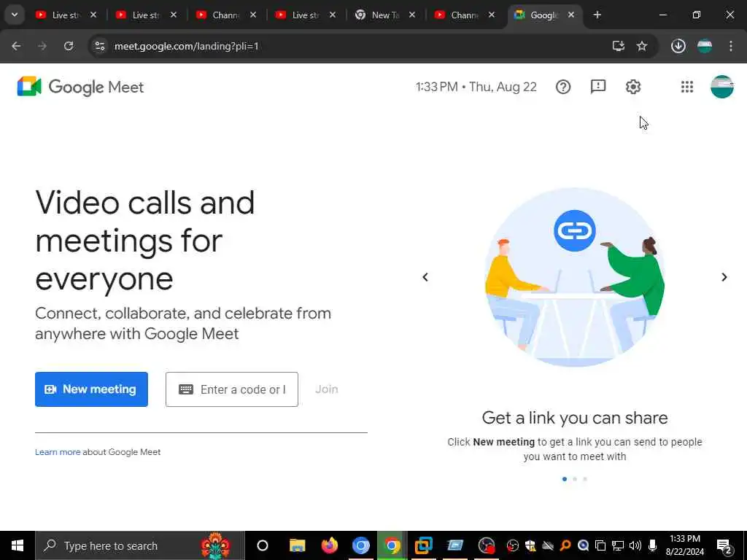This screenshot has width=747, height=560.
Task: Open a new browser tab
Action: 597,15
